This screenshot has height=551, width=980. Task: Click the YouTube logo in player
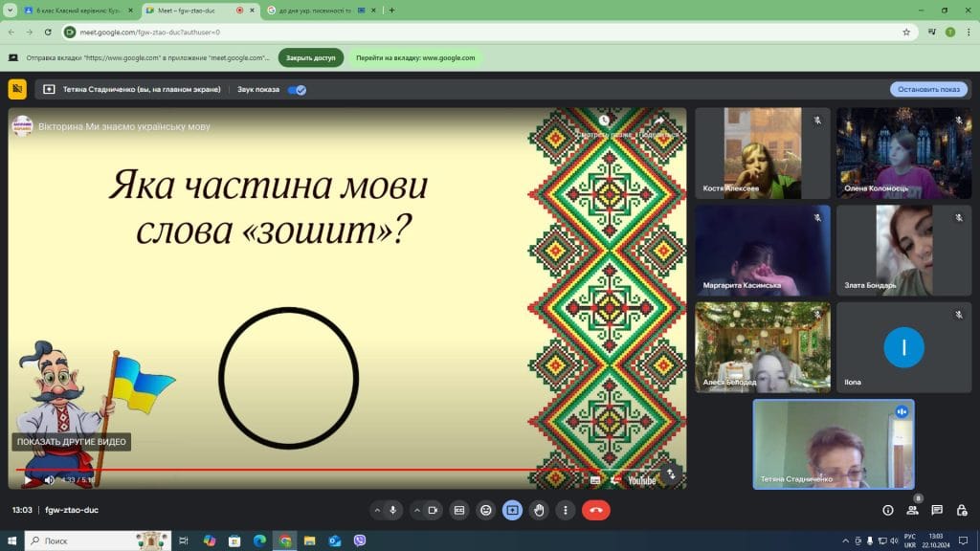coord(642,480)
